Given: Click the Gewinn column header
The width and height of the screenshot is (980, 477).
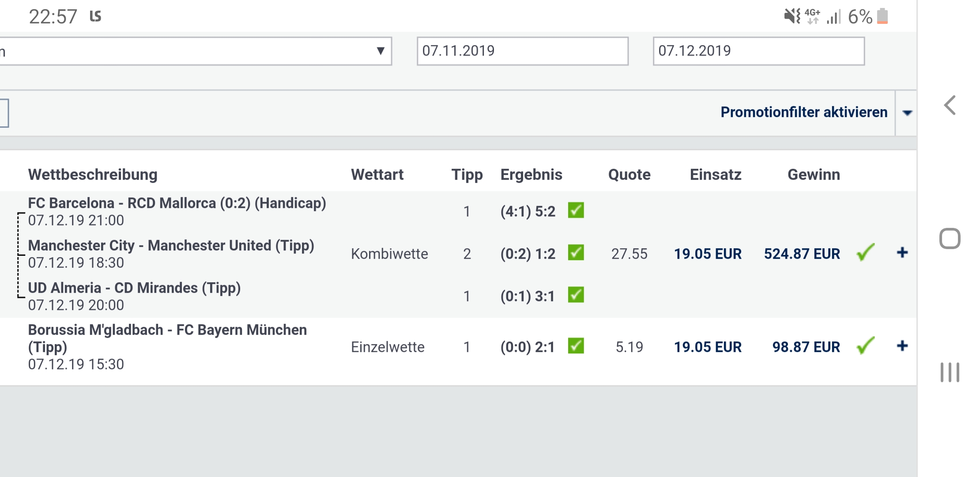Looking at the screenshot, I should tap(814, 174).
